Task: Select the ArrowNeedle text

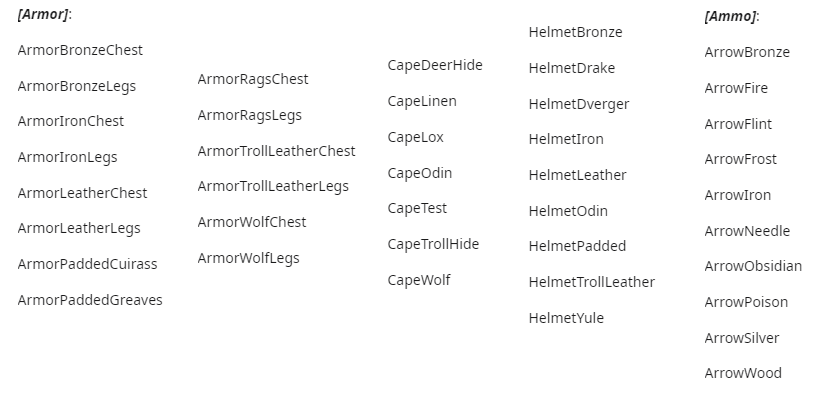Action: [x=747, y=231]
